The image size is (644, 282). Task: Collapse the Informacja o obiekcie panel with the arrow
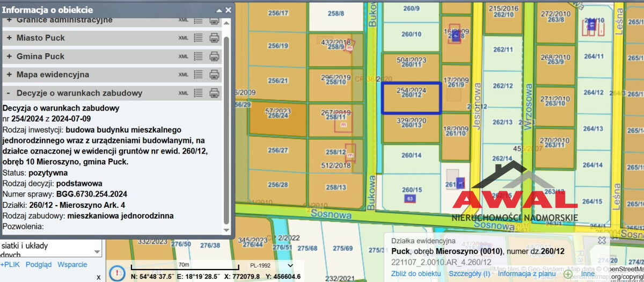click(x=219, y=10)
